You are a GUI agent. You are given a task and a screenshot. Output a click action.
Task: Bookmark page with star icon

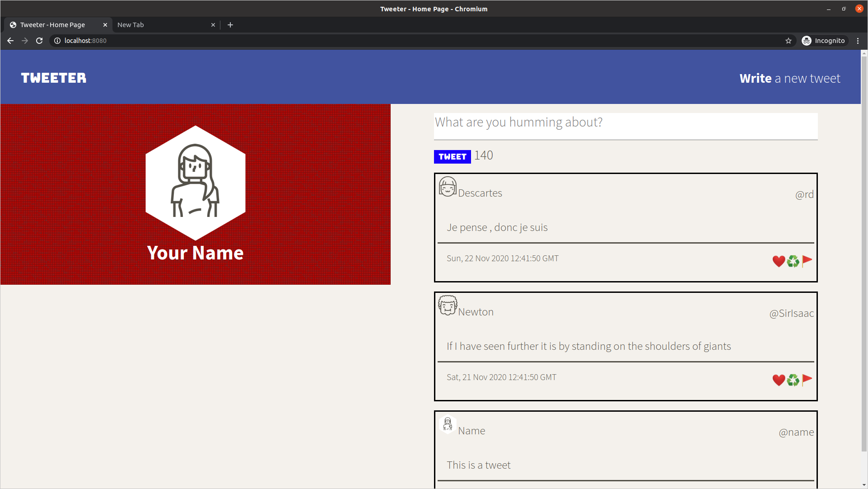coord(789,41)
